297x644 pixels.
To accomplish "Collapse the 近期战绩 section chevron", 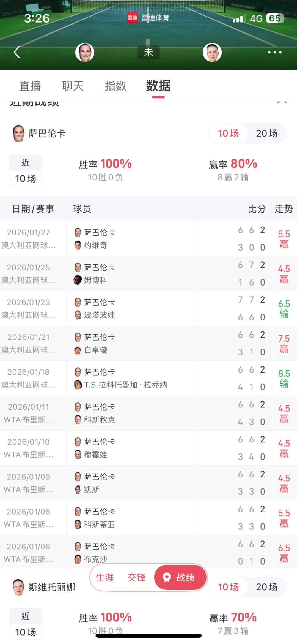I will (282, 102).
